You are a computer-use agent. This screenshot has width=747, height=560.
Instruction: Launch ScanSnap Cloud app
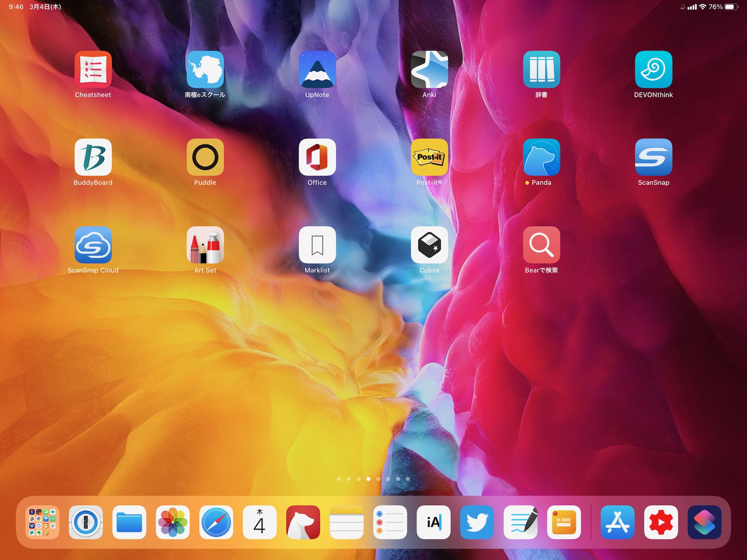click(x=93, y=245)
